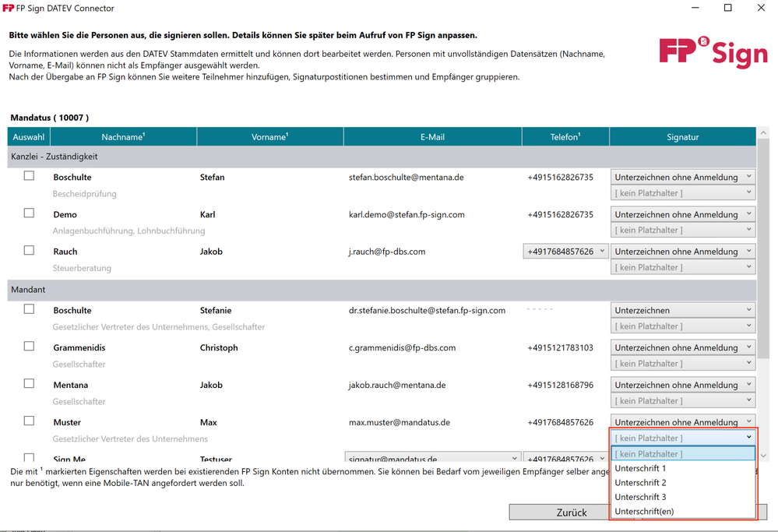Open placeholder dropdown for Jakob Mentana
Screen dimensions: 778x532
[x=683, y=400]
